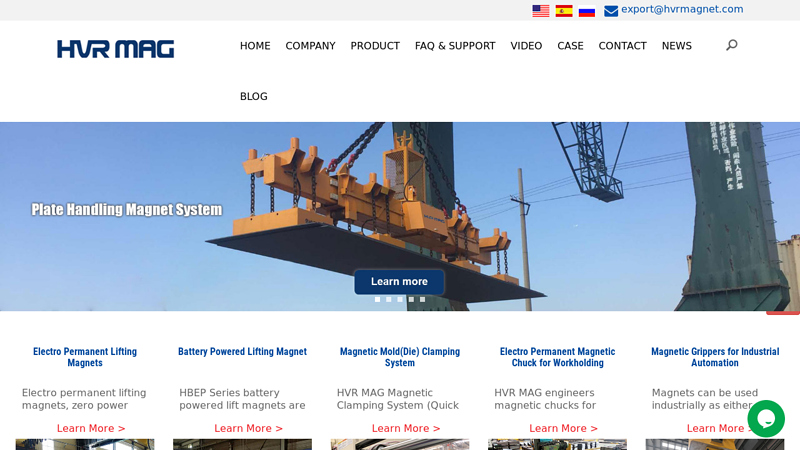Click 'HVR MAG Magnetic Clamping System' description
Image resolution: width=800 pixels, height=450 pixels.
point(397,399)
